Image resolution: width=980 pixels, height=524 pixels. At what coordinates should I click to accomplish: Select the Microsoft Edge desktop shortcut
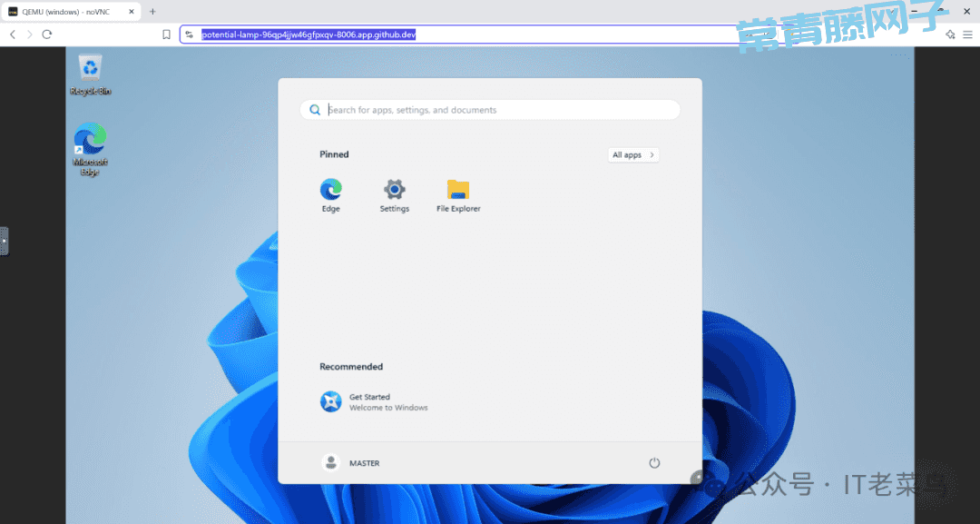pos(90,149)
